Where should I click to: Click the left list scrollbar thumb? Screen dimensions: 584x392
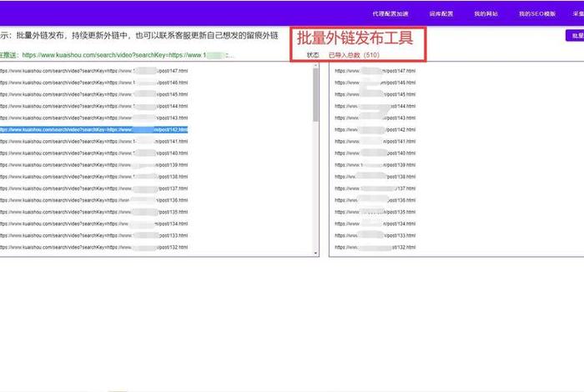pos(316,95)
